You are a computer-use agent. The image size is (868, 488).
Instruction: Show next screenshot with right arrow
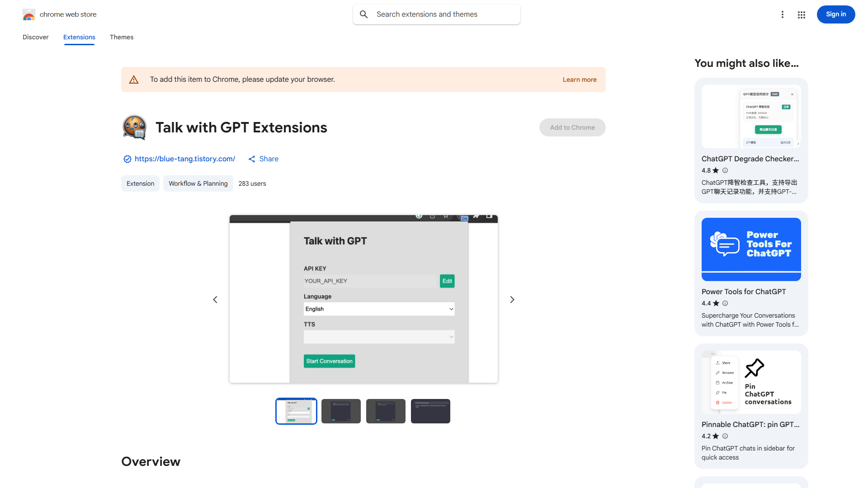[x=512, y=300]
